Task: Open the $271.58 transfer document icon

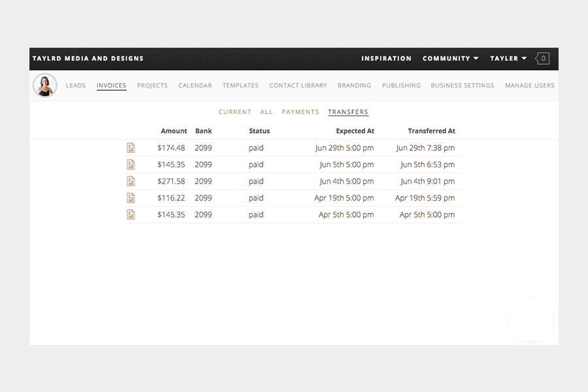Action: click(x=131, y=182)
